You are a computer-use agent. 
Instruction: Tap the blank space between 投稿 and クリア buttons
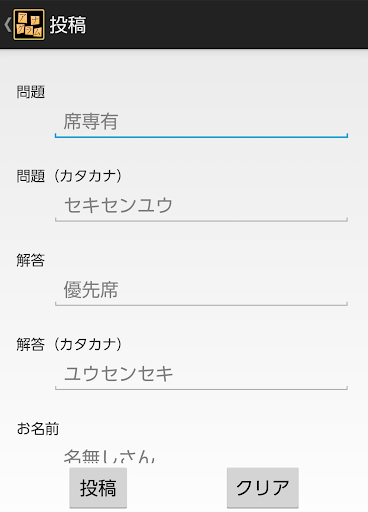coord(177,488)
